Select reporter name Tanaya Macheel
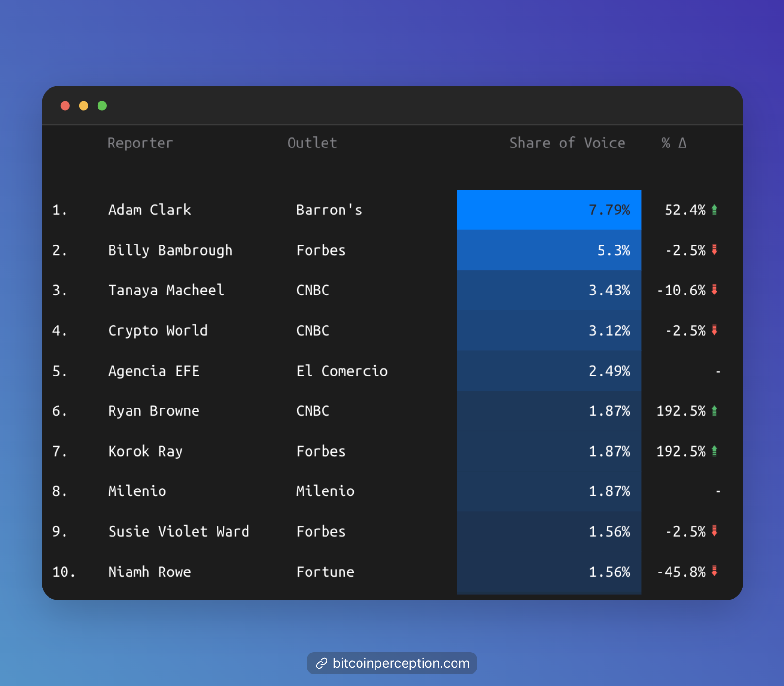The image size is (784, 686). (x=166, y=290)
